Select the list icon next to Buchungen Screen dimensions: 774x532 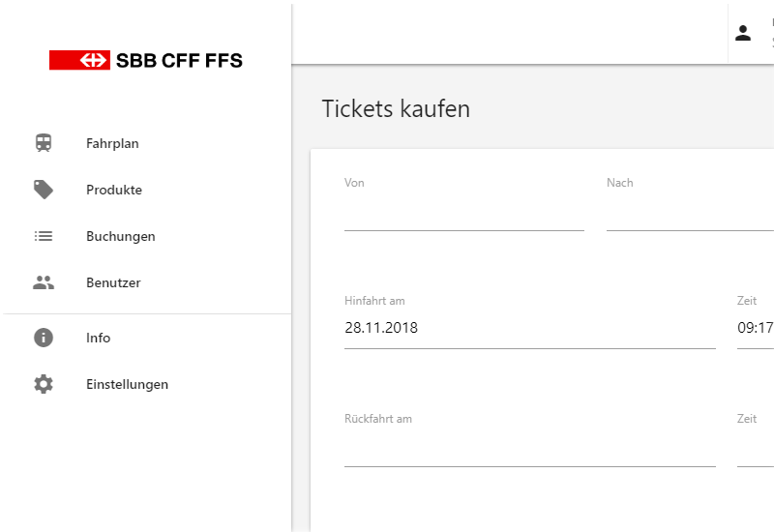tap(44, 236)
